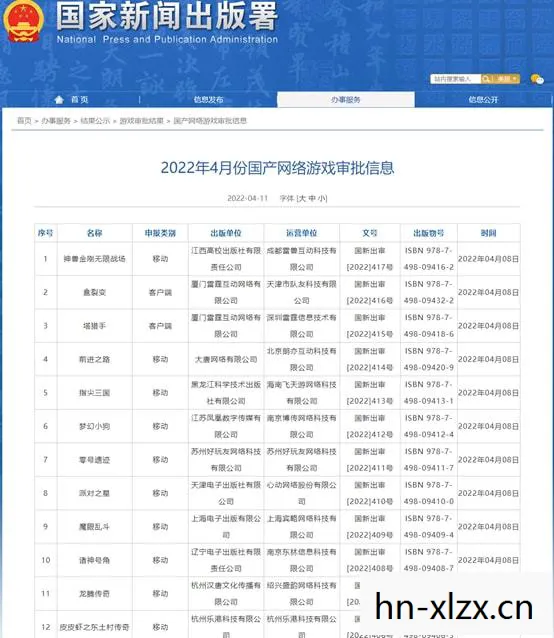The height and width of the screenshot is (638, 554).
Task: Click ISBN ending 498-09408-7
Action: [429, 568]
